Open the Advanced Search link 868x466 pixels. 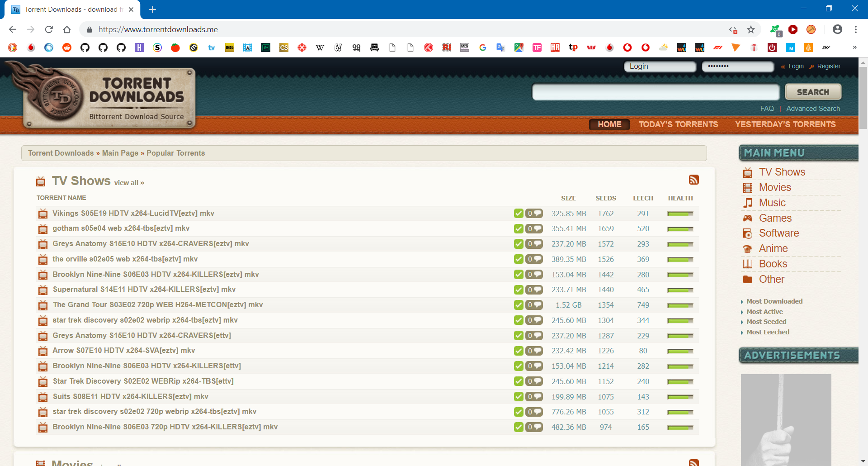[813, 108]
